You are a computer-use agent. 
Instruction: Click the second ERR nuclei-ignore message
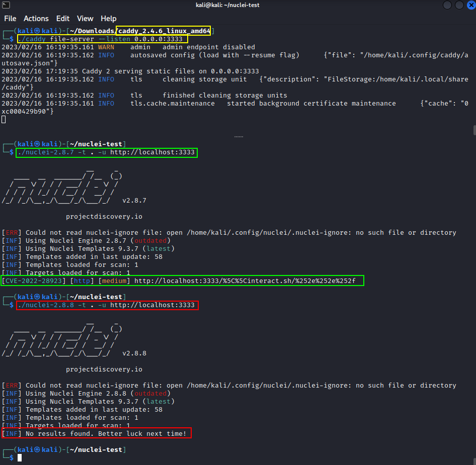229,386
